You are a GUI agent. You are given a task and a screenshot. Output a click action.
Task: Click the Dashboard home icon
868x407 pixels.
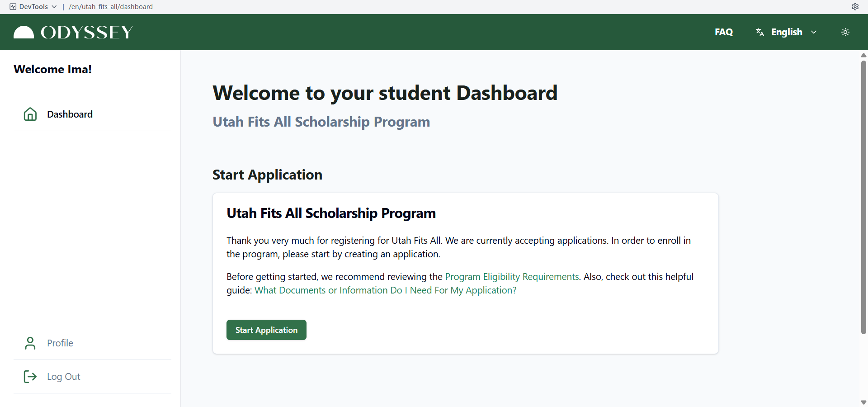tap(30, 114)
